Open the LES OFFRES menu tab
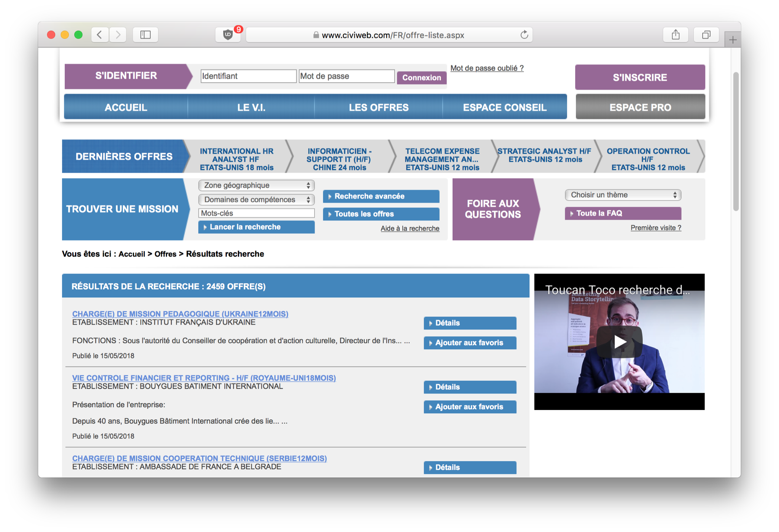779x532 pixels. click(x=378, y=107)
